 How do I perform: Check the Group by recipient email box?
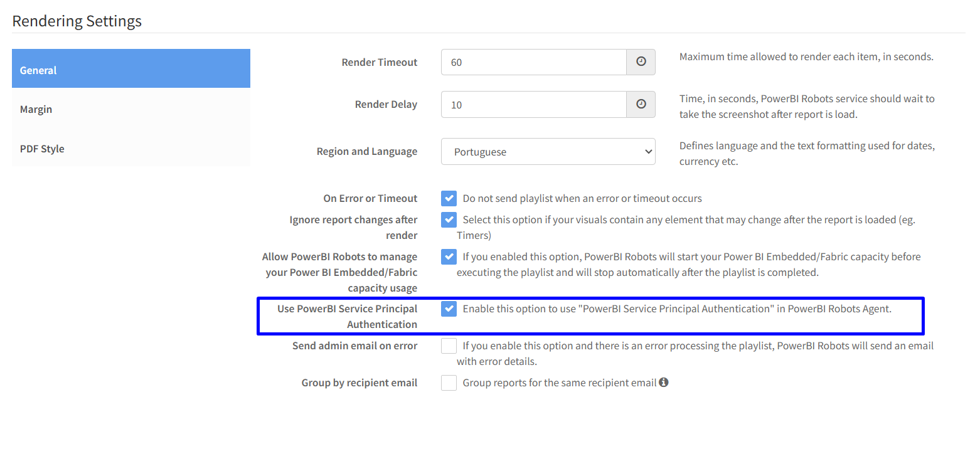point(449,383)
